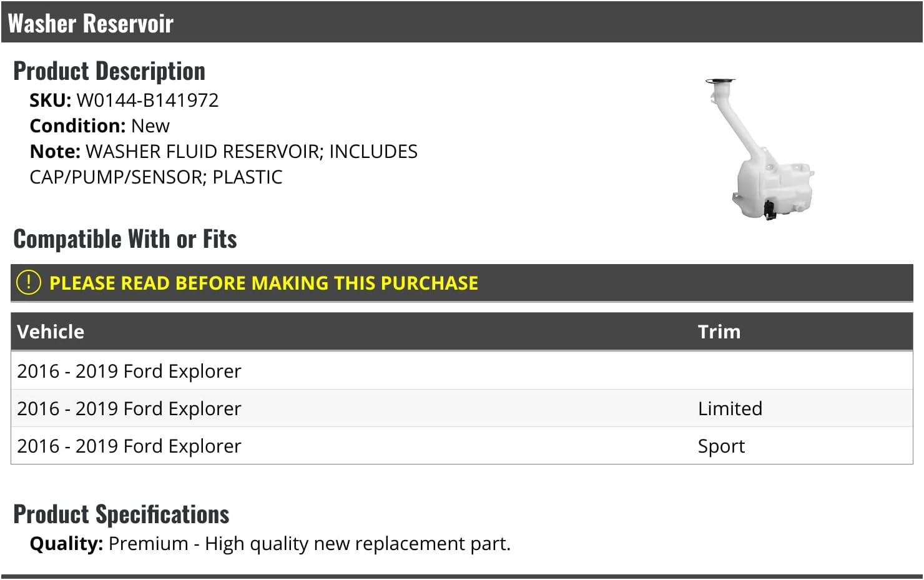The width and height of the screenshot is (924, 580).
Task: Click the SKU number W0144-B141972
Action: [147, 100]
